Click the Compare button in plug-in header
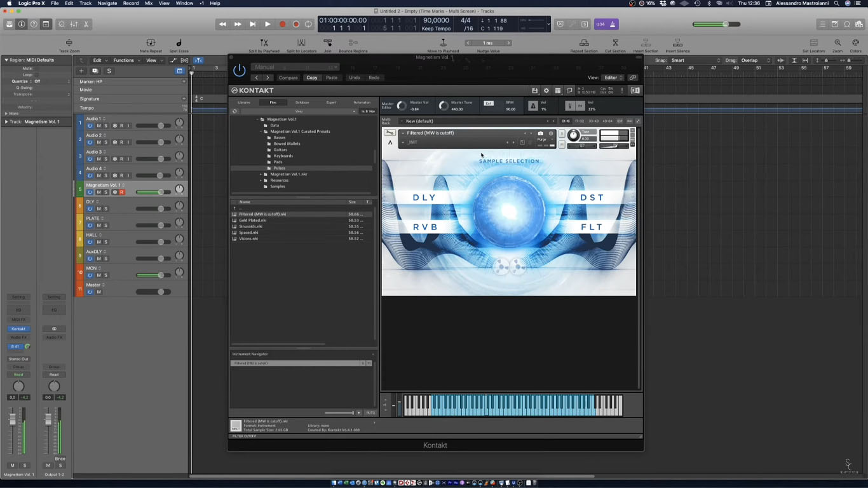The height and width of the screenshot is (488, 868). 288,78
